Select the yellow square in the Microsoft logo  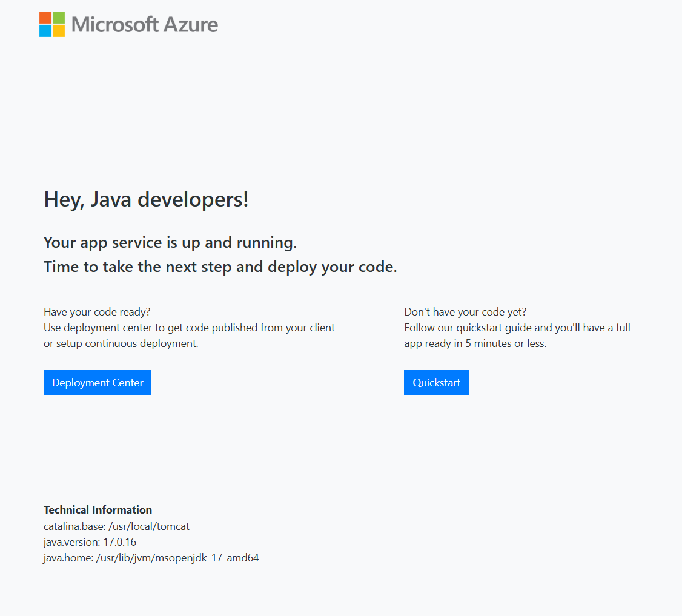pyautogui.click(x=58, y=30)
